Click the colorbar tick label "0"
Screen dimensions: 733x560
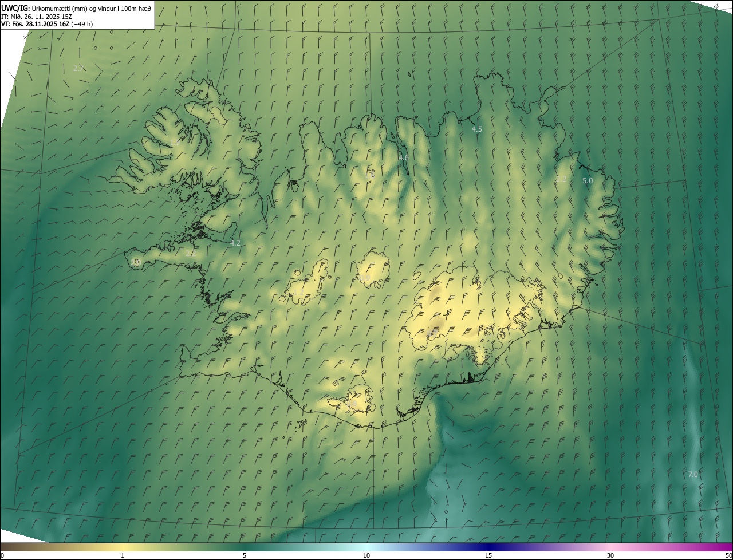tap(2, 555)
